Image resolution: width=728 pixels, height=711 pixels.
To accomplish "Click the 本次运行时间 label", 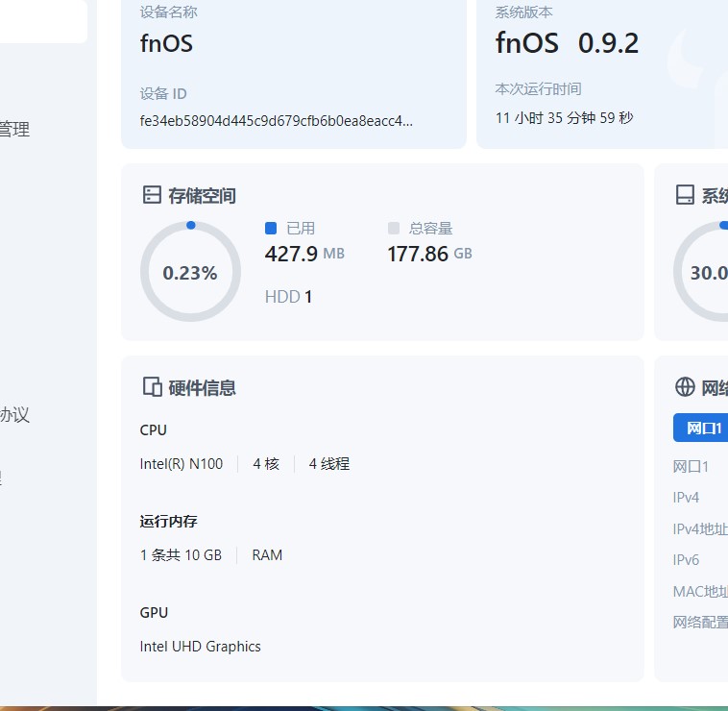I will tap(538, 88).
